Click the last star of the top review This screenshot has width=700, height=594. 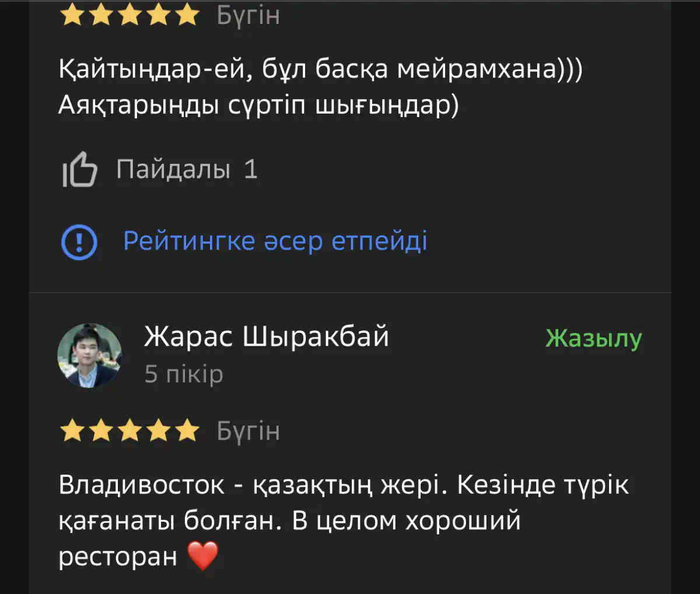(187, 16)
